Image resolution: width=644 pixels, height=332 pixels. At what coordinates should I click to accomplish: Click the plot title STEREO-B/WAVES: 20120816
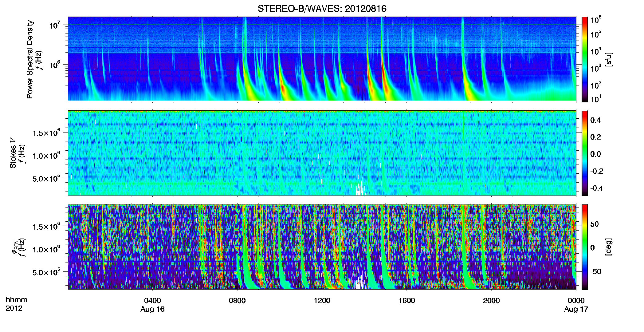tap(322, 9)
